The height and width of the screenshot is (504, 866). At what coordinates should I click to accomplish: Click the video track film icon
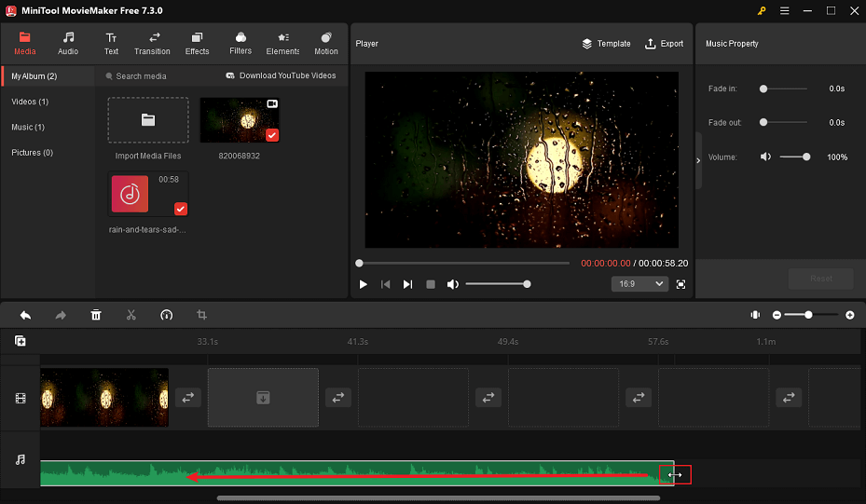[21, 399]
